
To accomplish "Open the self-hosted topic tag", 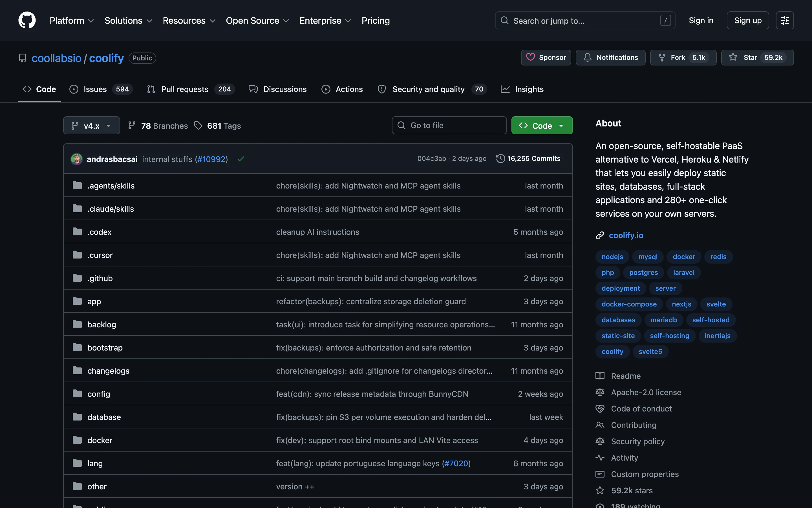I will pyautogui.click(x=711, y=320).
